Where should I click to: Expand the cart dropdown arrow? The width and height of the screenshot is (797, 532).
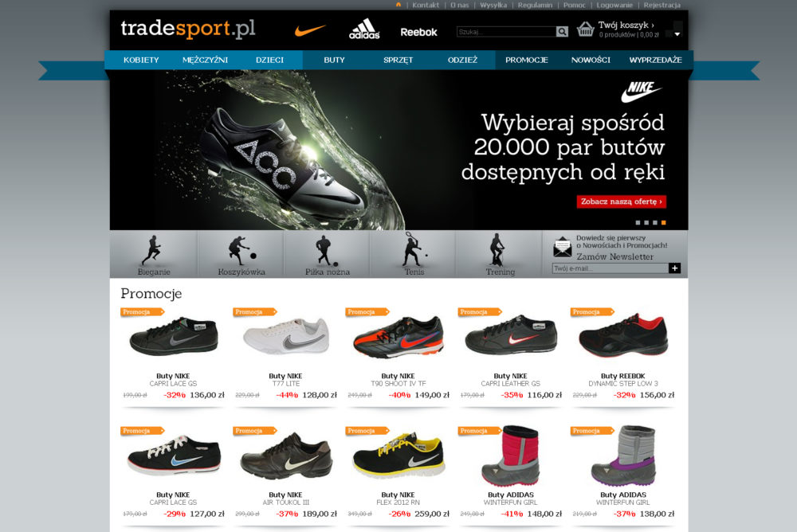click(677, 34)
